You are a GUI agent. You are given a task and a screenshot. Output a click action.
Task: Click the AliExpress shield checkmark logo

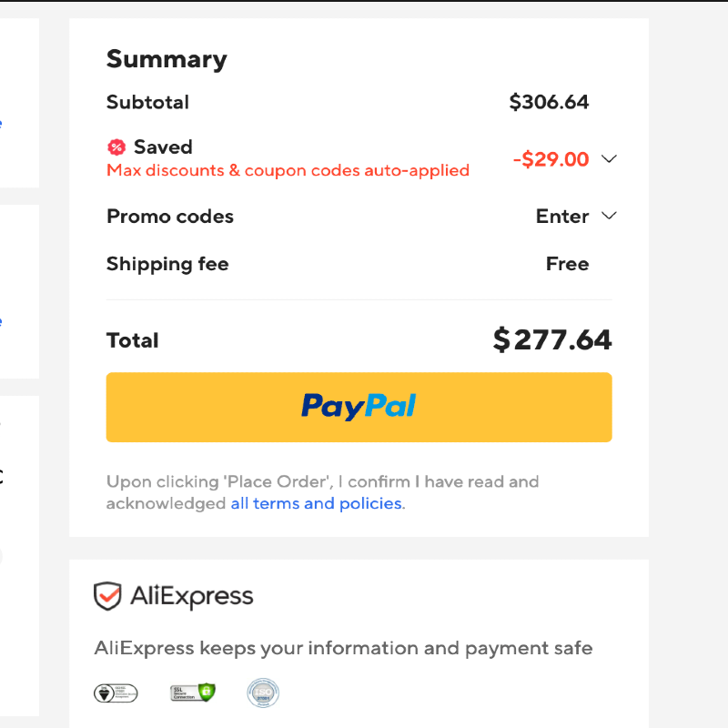(107, 597)
